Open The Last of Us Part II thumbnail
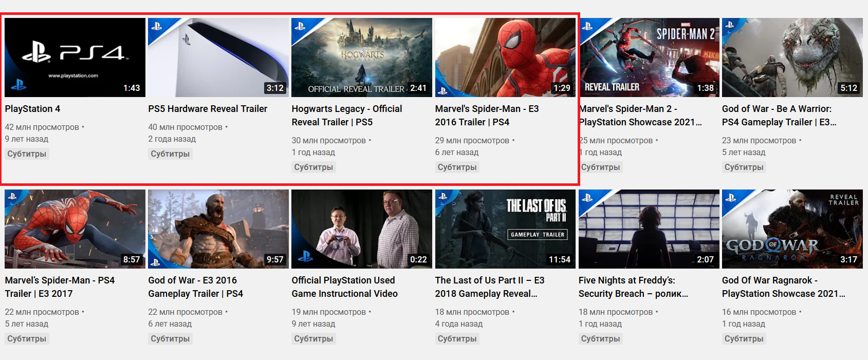The image size is (868, 360). (x=505, y=229)
